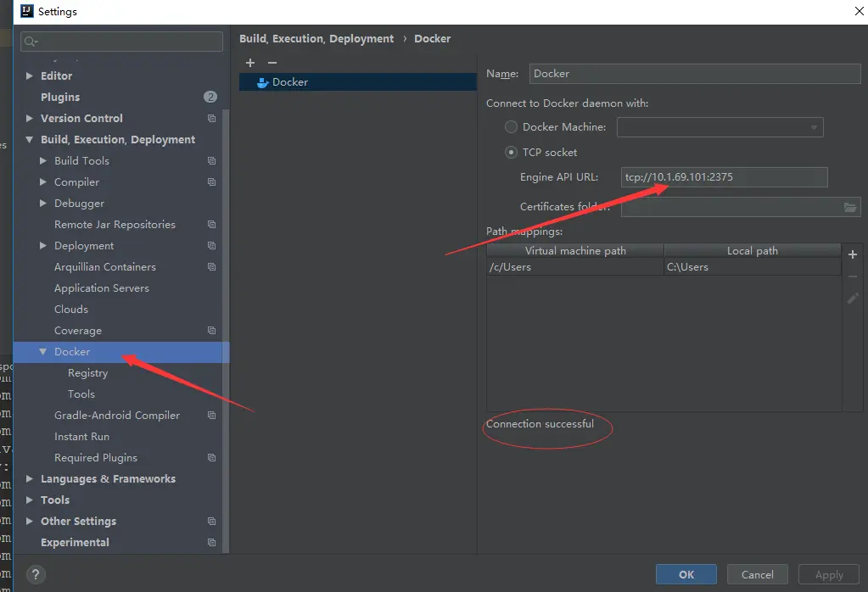Expand the Build Tools node
This screenshot has width=868, height=592.
(x=43, y=161)
